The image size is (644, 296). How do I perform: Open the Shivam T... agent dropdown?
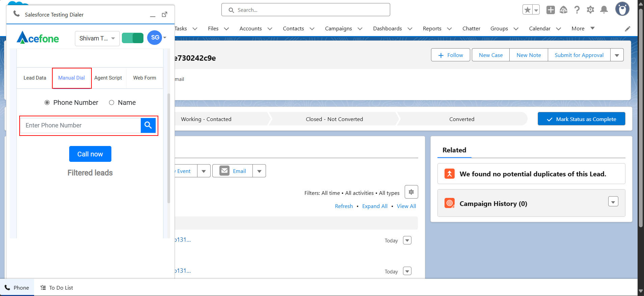97,38
